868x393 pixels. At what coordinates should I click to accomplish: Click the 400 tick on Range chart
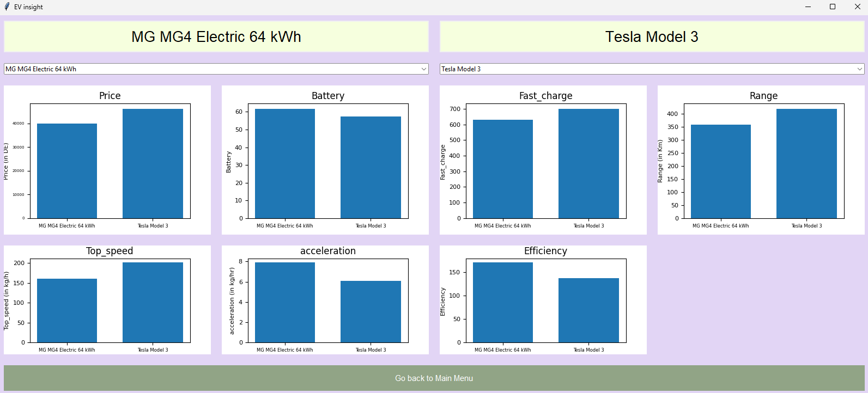click(673, 114)
